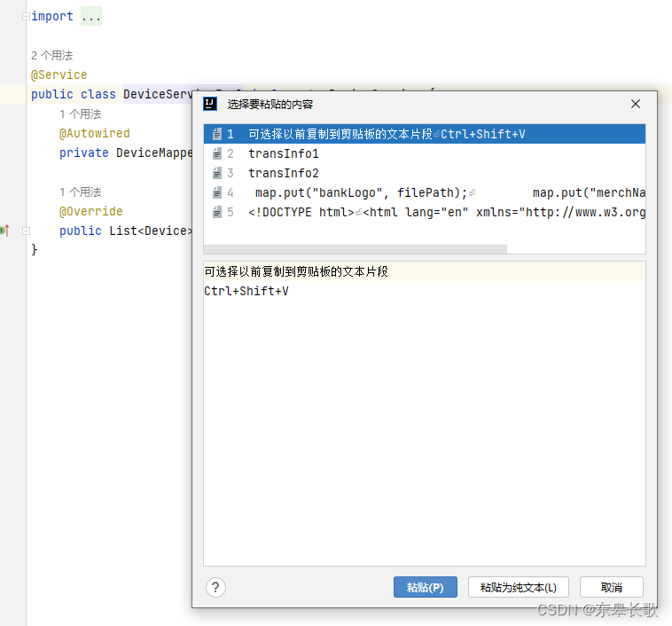Click the 取消 cancel button

611,587
